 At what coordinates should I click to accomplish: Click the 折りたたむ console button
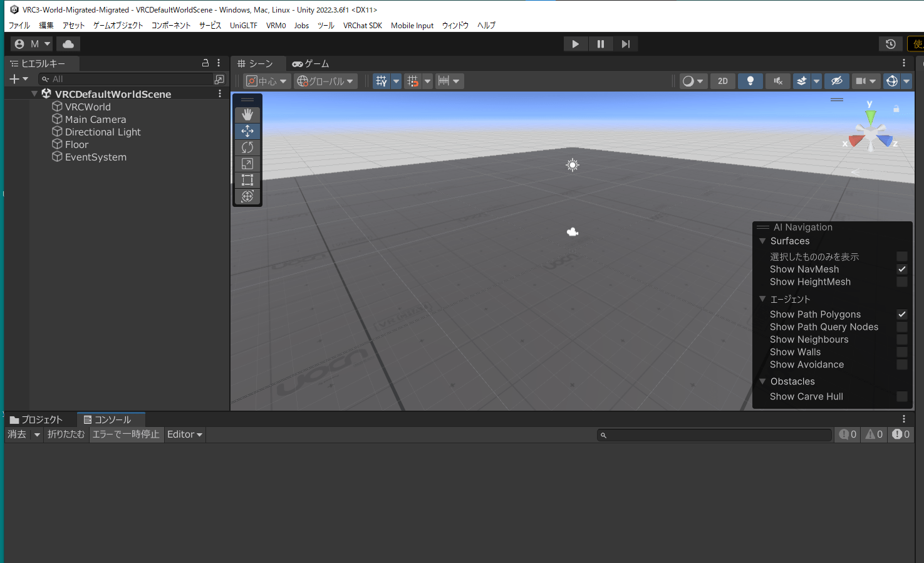click(x=66, y=434)
